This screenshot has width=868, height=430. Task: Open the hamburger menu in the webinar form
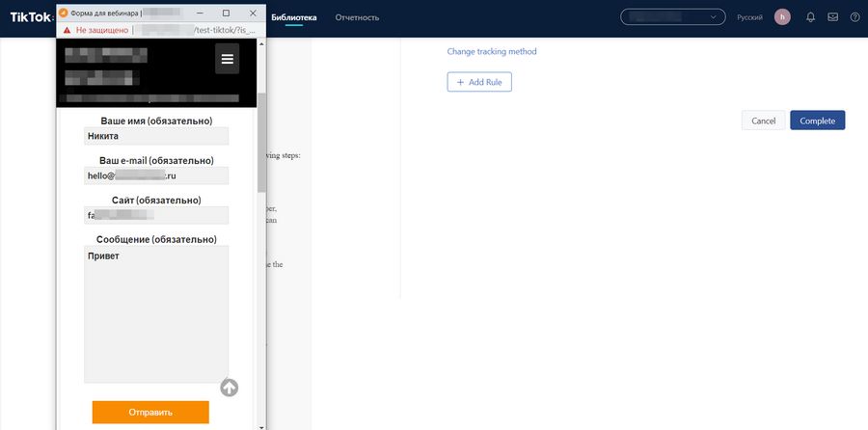point(227,59)
